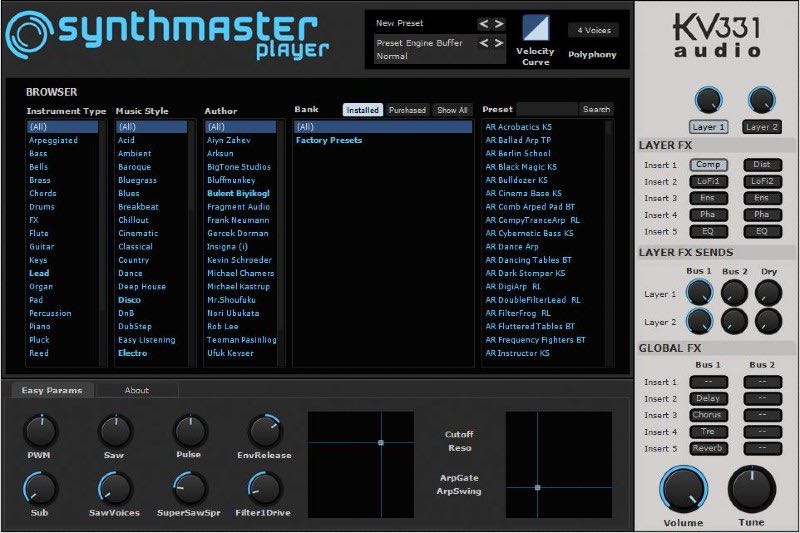800x533 pixels.
Task: Select the Layer 2 button
Action: click(762, 127)
